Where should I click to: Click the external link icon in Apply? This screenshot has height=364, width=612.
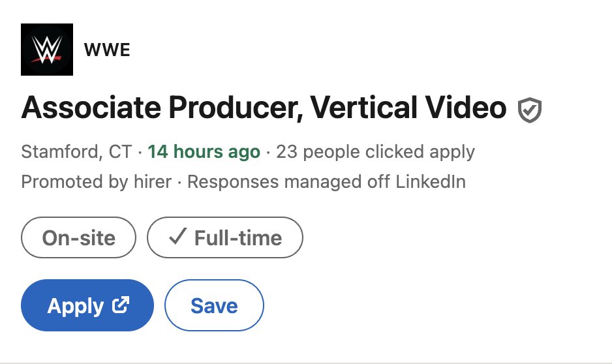121,305
